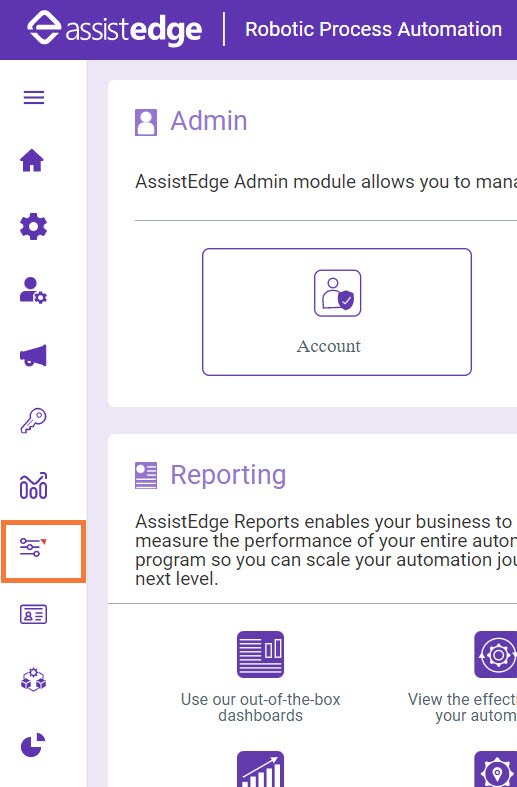This screenshot has width=517, height=787.
Task: Open the out-of-the-box dashboards icon
Action: [x=261, y=654]
